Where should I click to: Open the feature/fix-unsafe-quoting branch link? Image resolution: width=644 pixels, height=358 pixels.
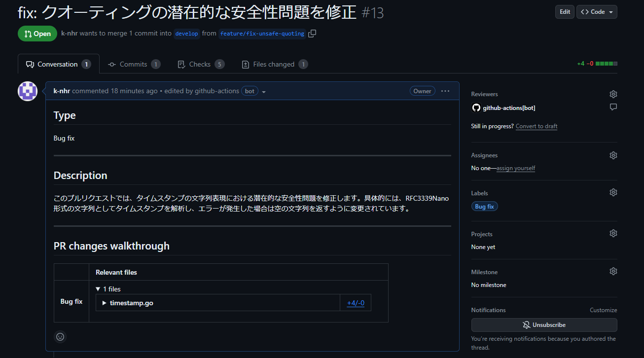(262, 34)
